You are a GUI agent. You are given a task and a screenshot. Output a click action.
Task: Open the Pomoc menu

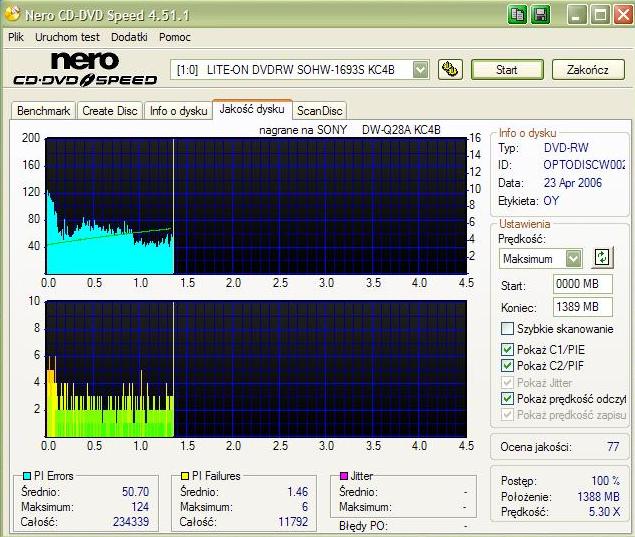click(175, 37)
